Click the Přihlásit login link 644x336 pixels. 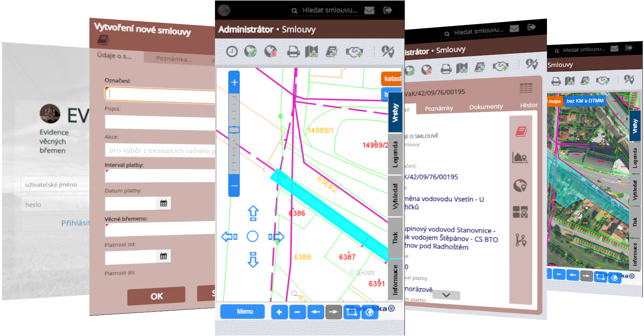[75, 223]
